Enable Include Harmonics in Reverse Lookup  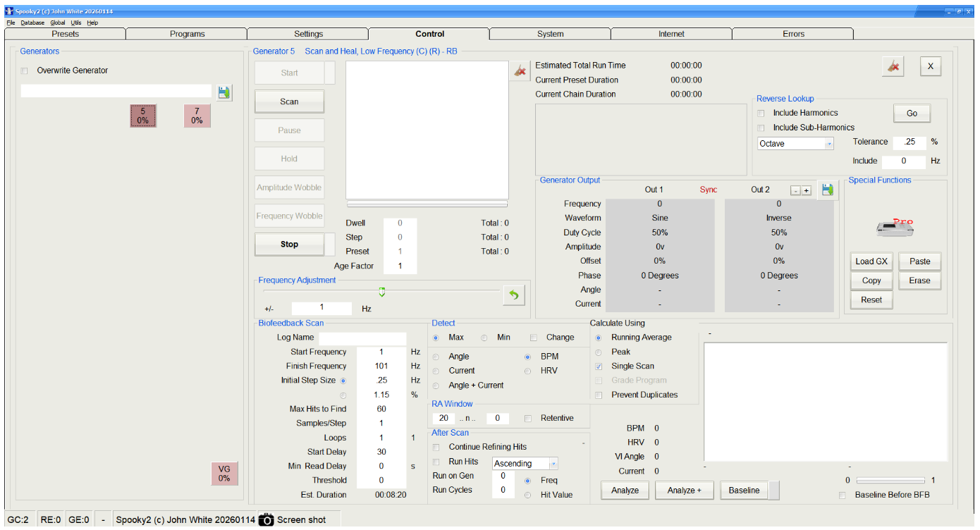click(x=760, y=113)
